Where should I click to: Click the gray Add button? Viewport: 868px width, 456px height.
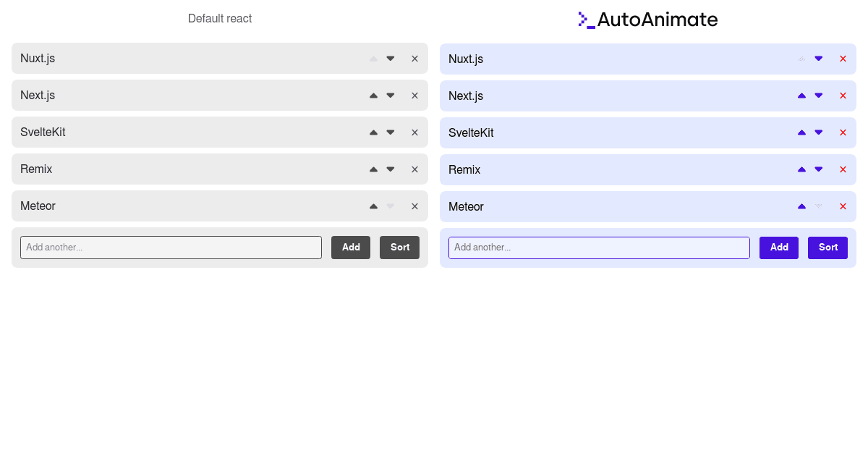pos(351,248)
